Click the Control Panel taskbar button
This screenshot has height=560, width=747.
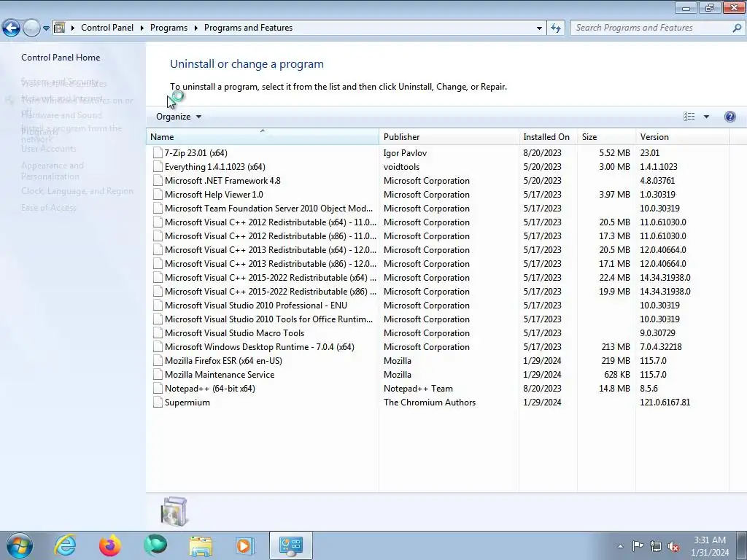tap(291, 545)
